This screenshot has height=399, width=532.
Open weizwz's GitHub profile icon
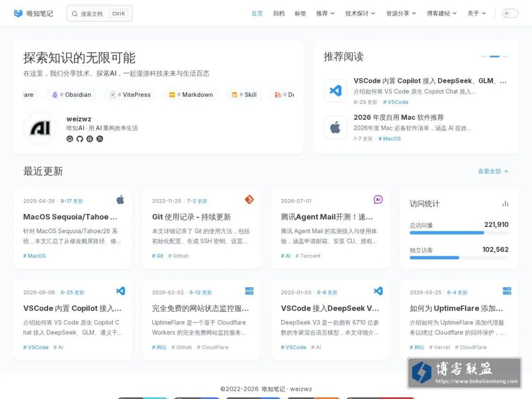coord(80,139)
